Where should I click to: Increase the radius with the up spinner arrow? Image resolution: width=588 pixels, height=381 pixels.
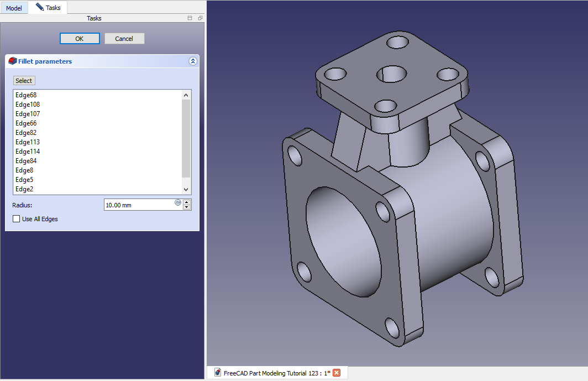click(x=187, y=202)
